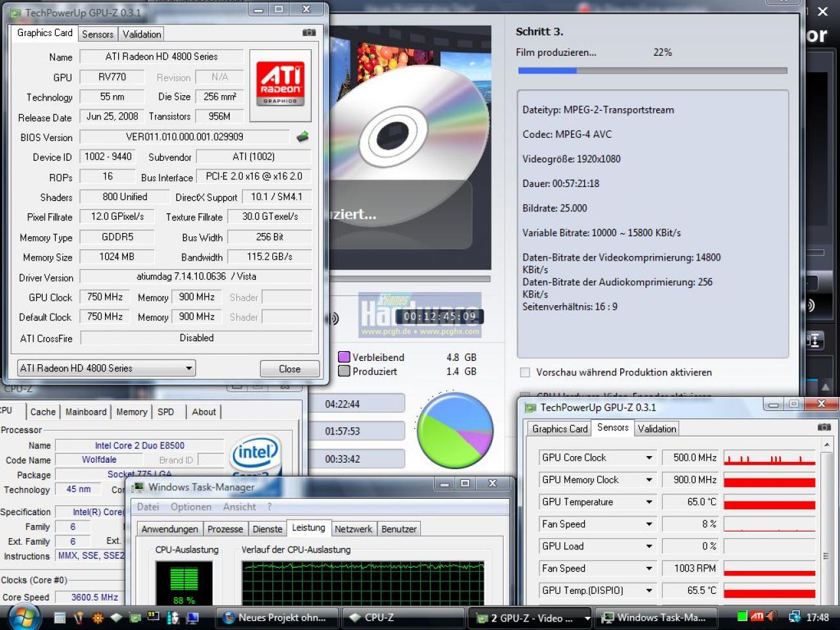Open Datei menu in Task-Manager
The image size is (840, 630).
click(x=148, y=507)
